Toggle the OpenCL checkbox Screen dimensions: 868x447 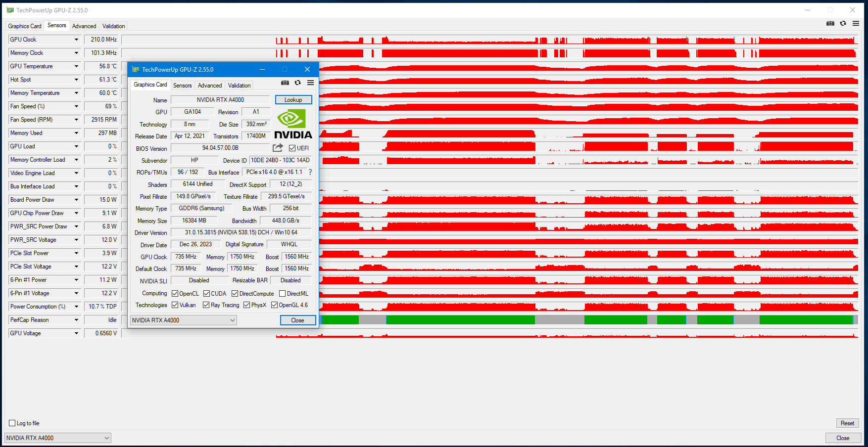(175, 294)
